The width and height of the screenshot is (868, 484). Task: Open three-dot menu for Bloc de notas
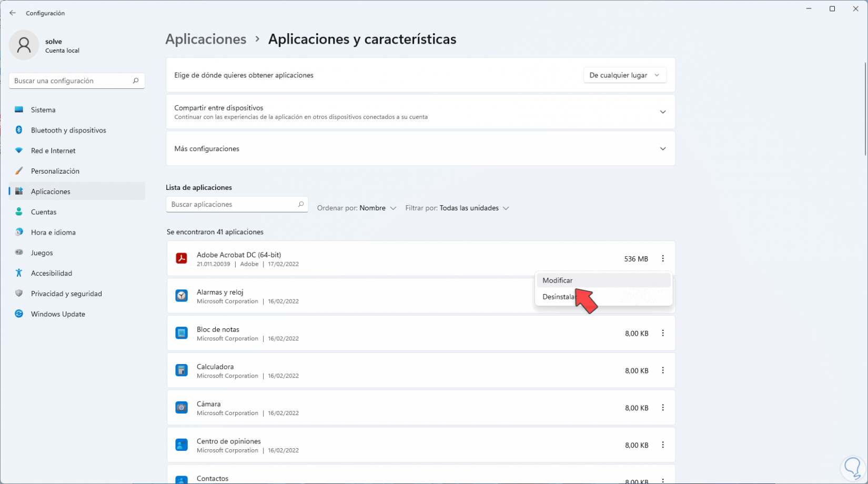click(663, 333)
